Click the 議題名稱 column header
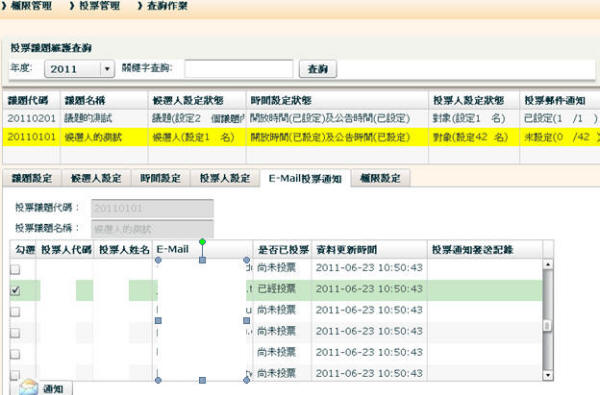The height and width of the screenshot is (395, 600). point(104,100)
